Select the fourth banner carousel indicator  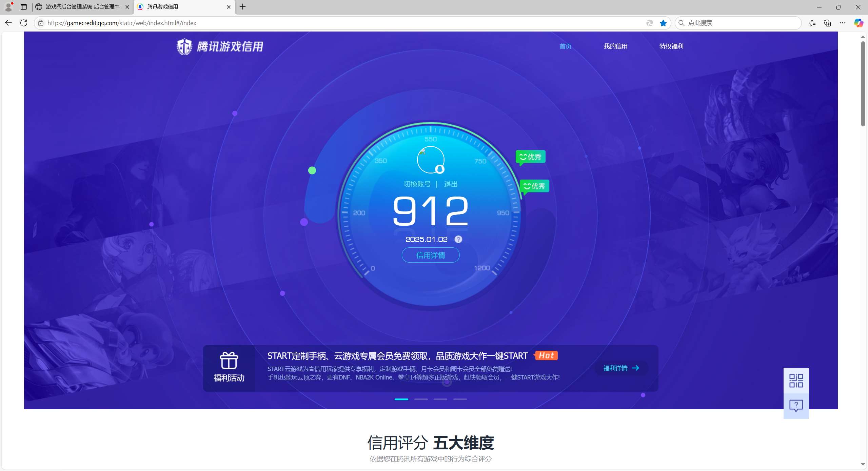coord(460,400)
